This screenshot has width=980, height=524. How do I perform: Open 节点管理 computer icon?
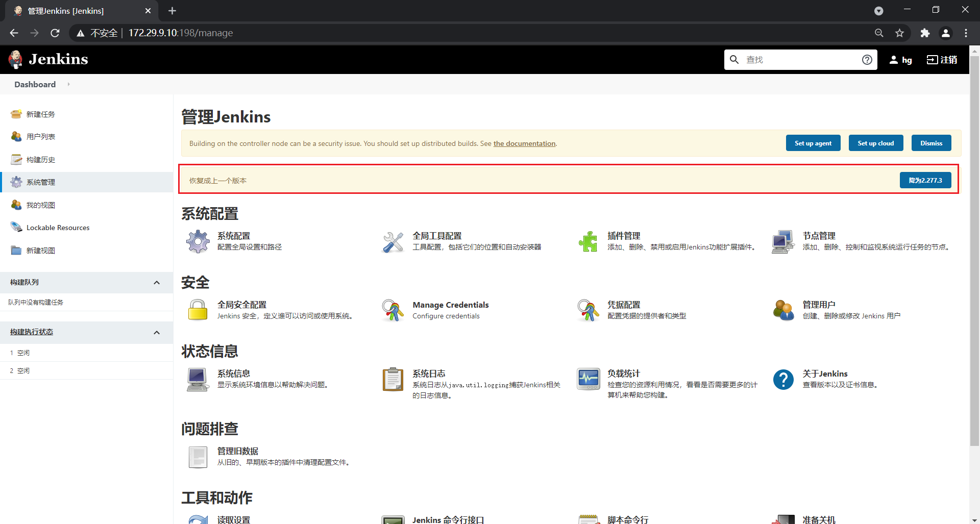783,241
